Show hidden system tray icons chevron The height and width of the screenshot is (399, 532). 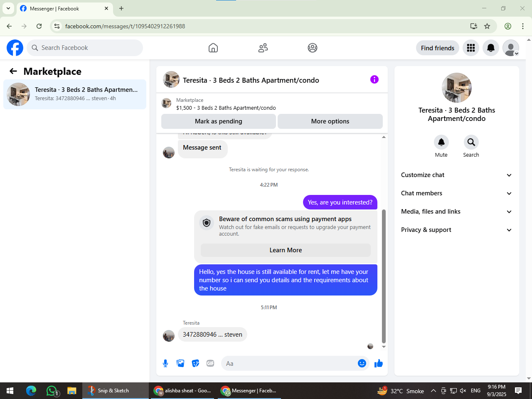coord(433,391)
